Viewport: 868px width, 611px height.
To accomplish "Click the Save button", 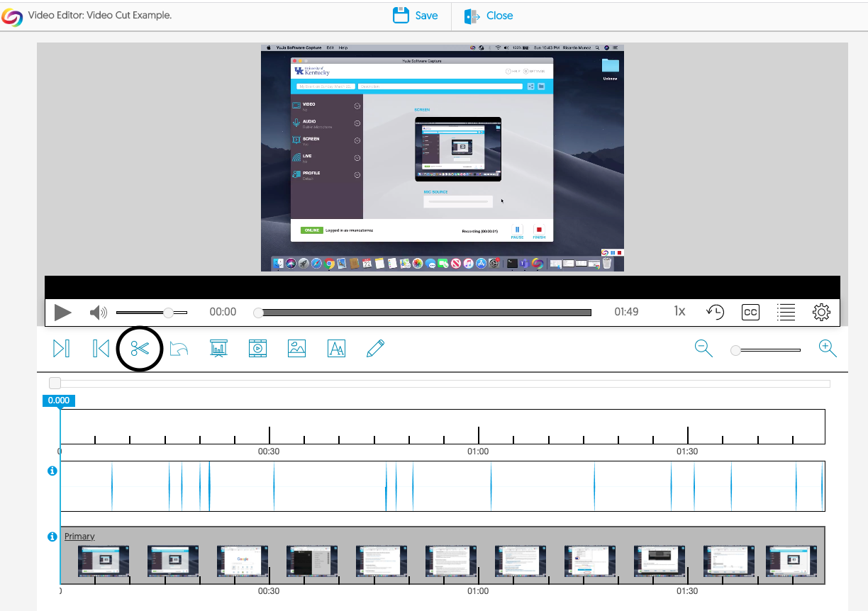I will (x=416, y=16).
